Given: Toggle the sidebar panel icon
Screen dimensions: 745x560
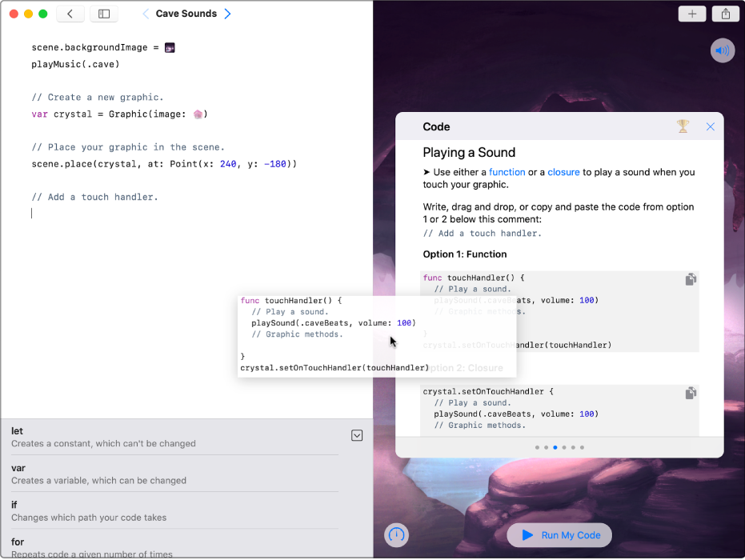Looking at the screenshot, I should tap(103, 14).
